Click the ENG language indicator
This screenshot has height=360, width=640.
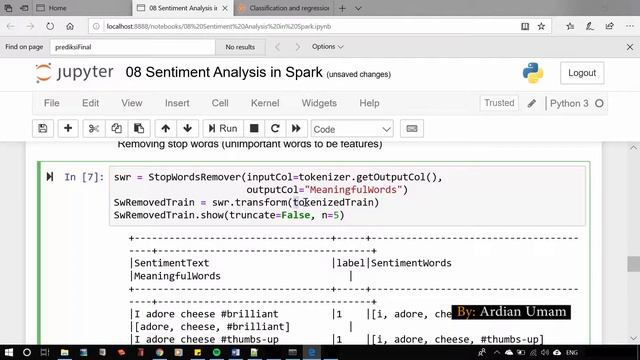[572, 353]
